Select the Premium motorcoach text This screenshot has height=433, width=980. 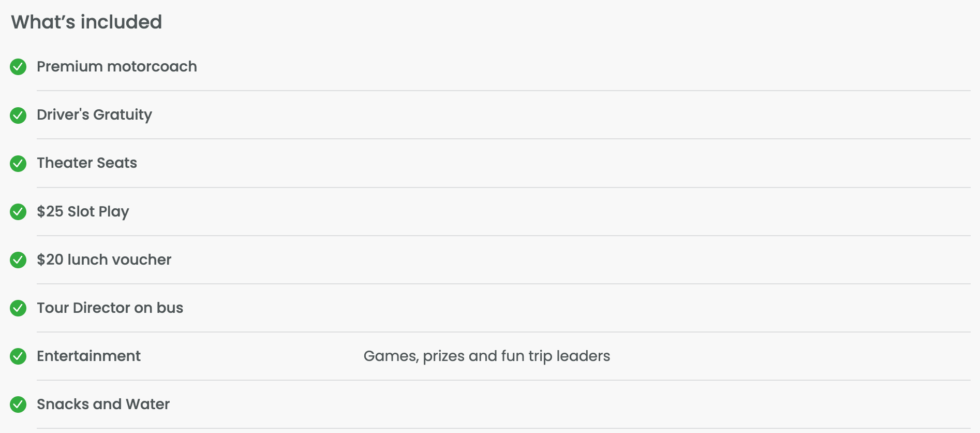pyautogui.click(x=116, y=66)
